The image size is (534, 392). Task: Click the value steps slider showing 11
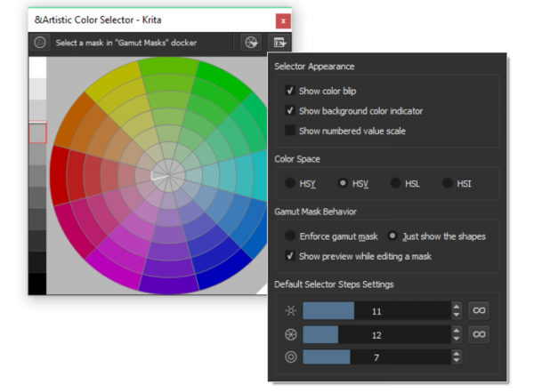376,311
